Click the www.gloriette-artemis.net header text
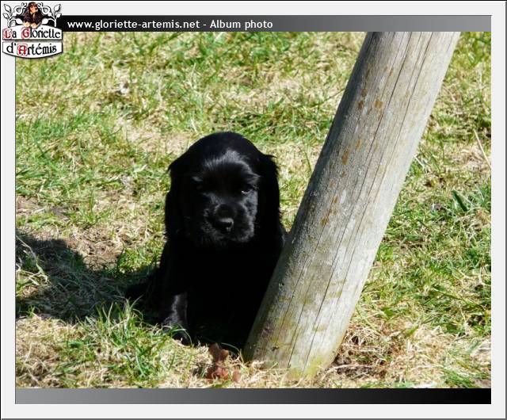 tap(133, 25)
